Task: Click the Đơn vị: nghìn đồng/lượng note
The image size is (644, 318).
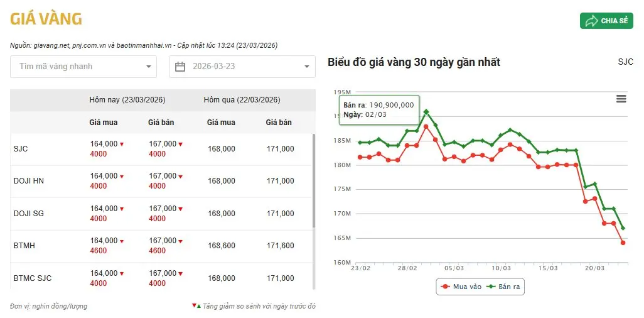Action: [48, 306]
